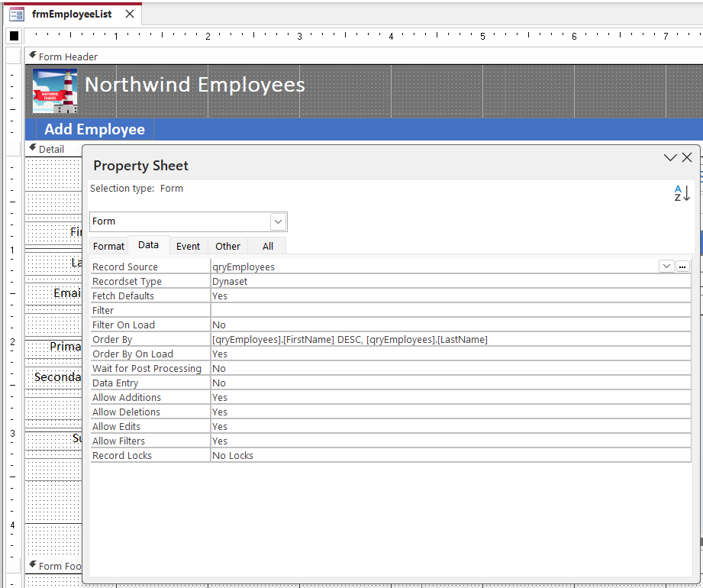Select the Allow Additions property label

click(x=127, y=397)
